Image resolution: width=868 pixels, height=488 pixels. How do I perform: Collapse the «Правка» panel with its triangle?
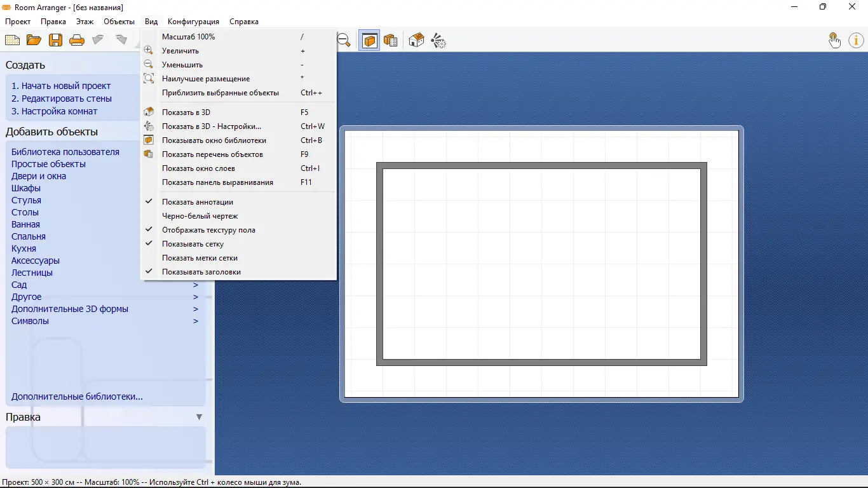(x=199, y=417)
